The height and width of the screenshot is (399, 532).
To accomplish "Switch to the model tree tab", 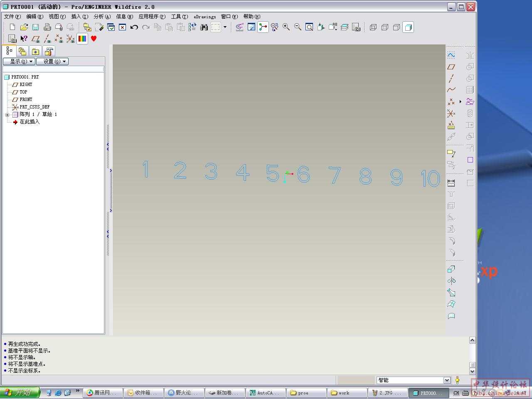I will [x=9, y=51].
